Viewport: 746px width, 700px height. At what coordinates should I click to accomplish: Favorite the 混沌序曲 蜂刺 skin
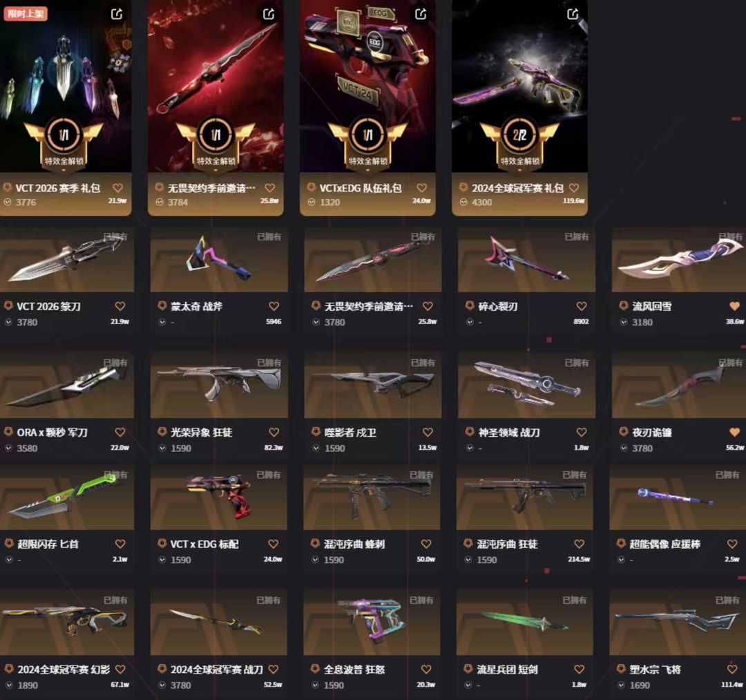coord(426,544)
